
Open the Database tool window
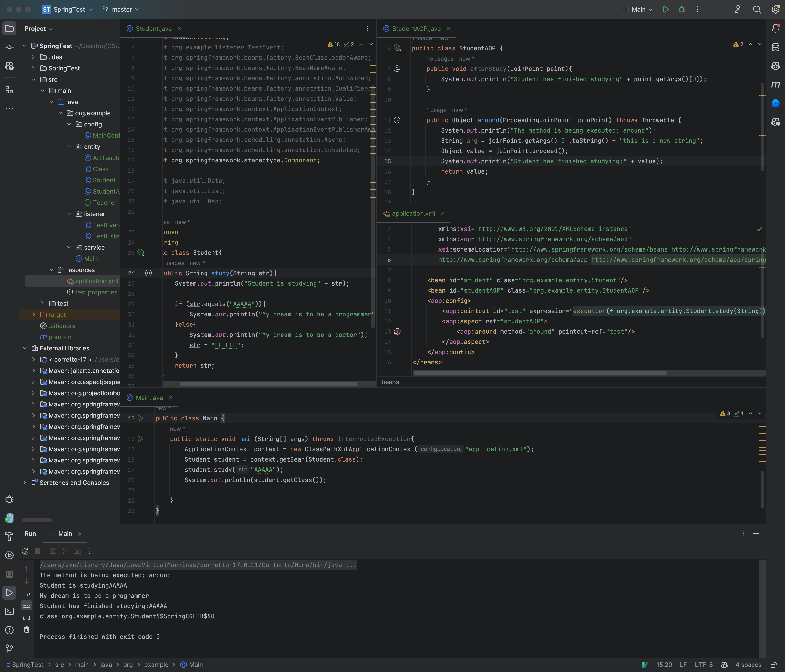click(775, 47)
